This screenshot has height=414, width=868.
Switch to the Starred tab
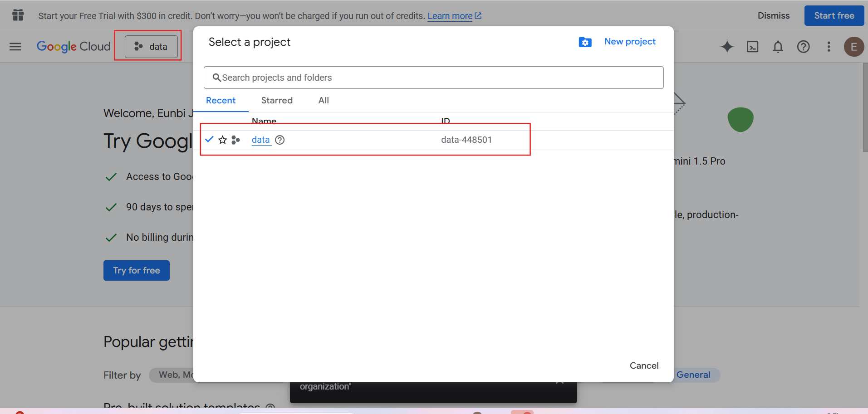277,100
